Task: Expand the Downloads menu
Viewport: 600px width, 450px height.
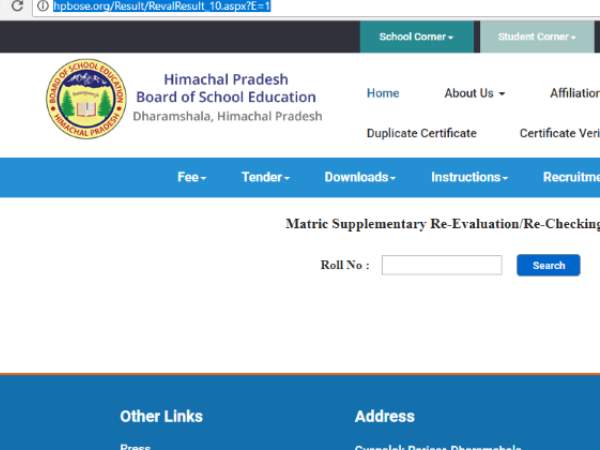Action: (360, 177)
